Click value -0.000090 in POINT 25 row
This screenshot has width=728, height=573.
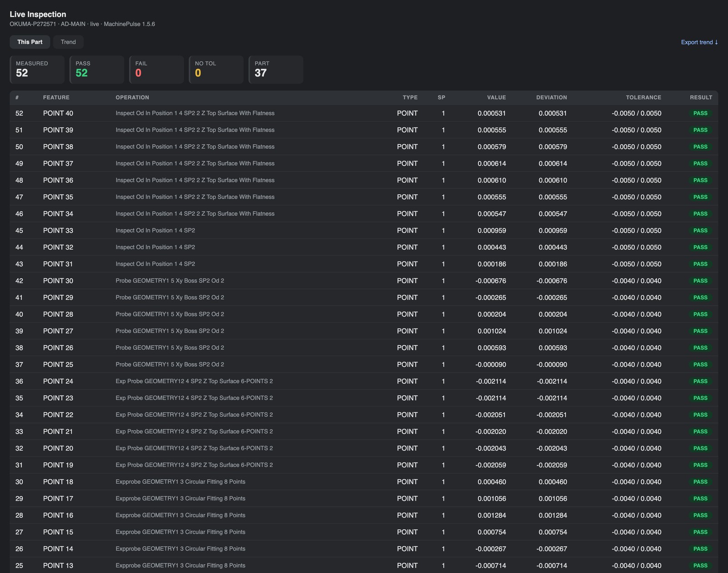[490, 365]
